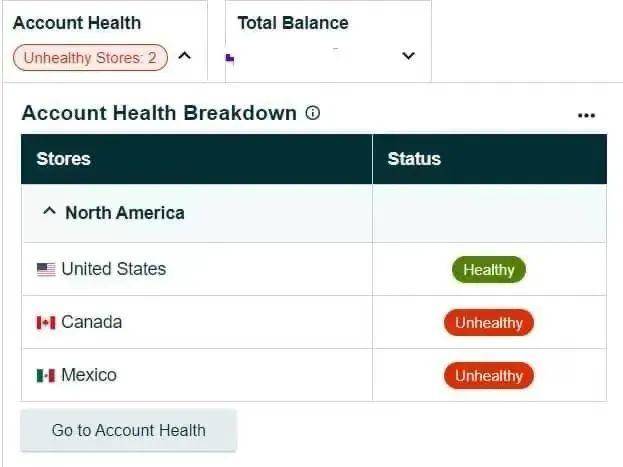Click the Healthy status for United States
This screenshot has height=467, width=623.
(x=489, y=270)
